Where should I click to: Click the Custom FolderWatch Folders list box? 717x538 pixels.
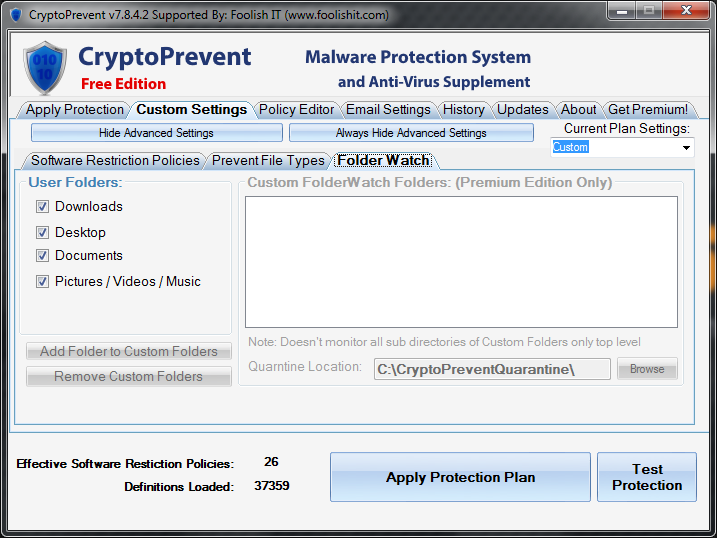(461, 262)
